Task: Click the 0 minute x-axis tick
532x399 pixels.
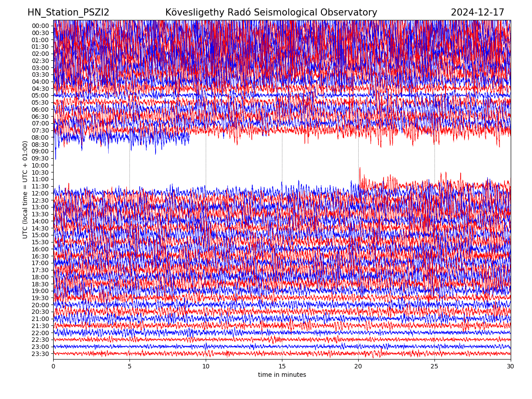Action: (53, 366)
